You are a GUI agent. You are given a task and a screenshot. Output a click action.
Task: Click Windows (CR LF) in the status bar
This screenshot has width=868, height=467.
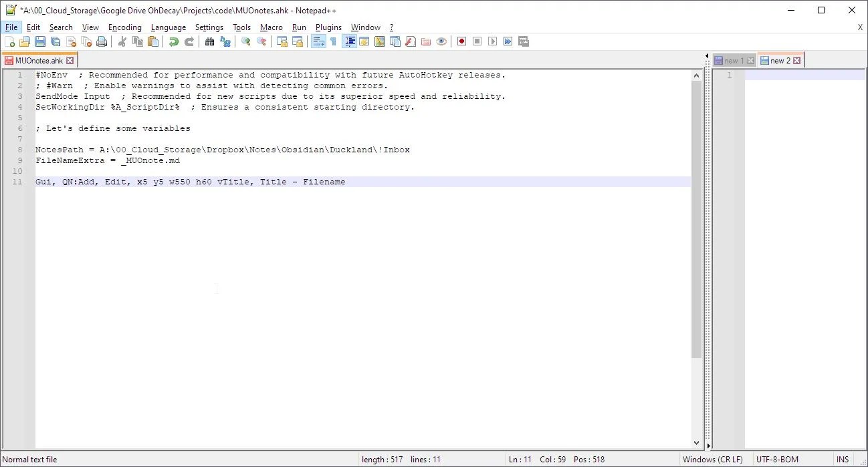click(713, 459)
